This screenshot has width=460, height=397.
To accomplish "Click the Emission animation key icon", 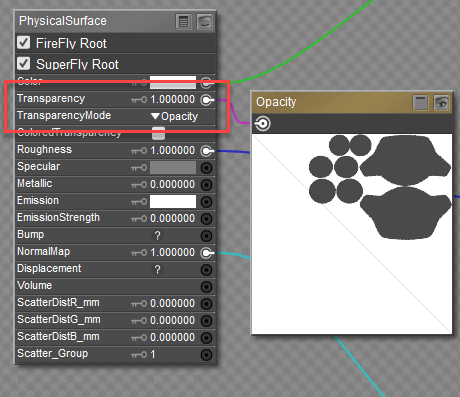I will coord(139,202).
